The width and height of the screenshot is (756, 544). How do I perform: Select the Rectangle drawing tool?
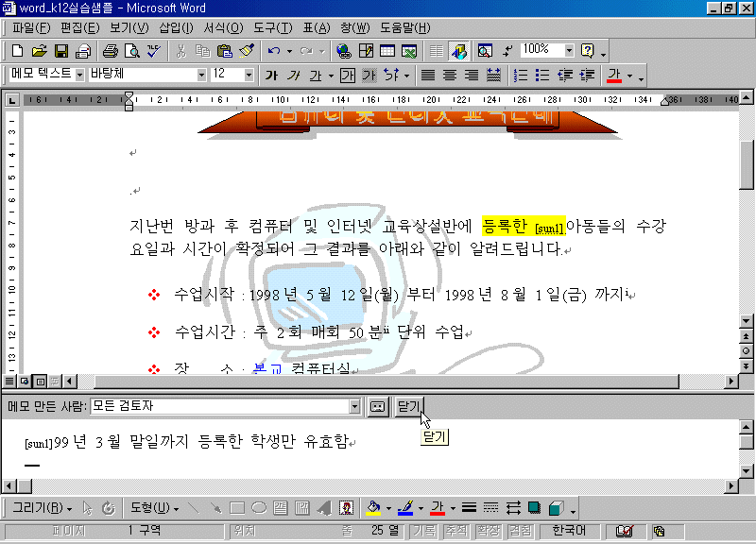pos(237,507)
